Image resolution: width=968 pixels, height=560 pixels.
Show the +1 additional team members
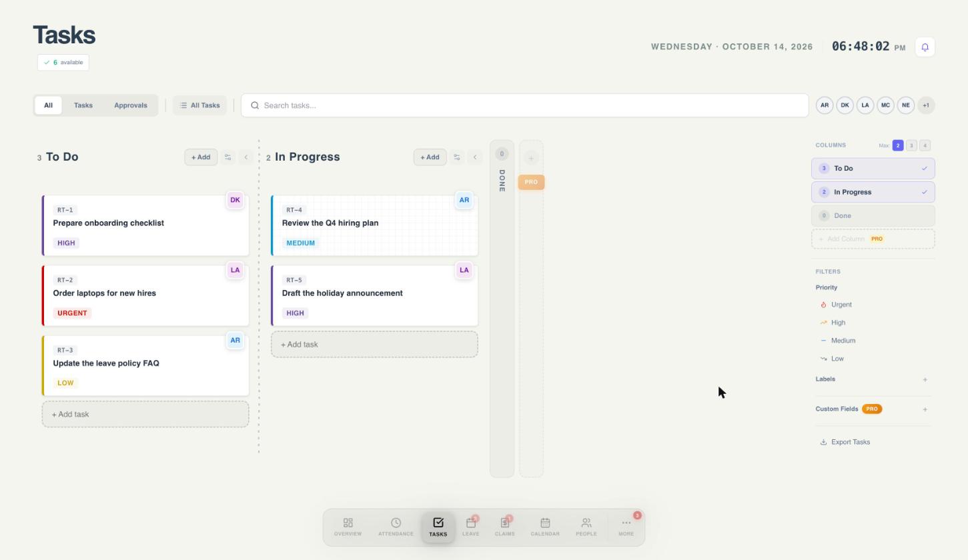coord(926,105)
